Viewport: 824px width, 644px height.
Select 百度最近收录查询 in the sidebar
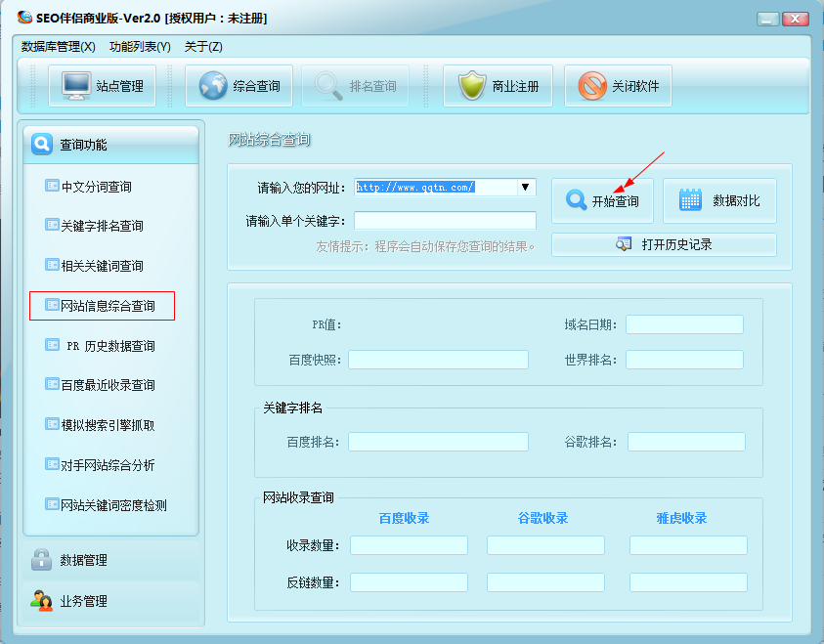108,385
